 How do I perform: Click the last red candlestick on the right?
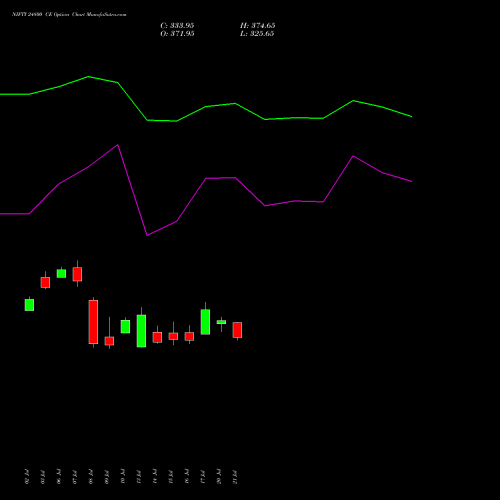(x=237, y=330)
